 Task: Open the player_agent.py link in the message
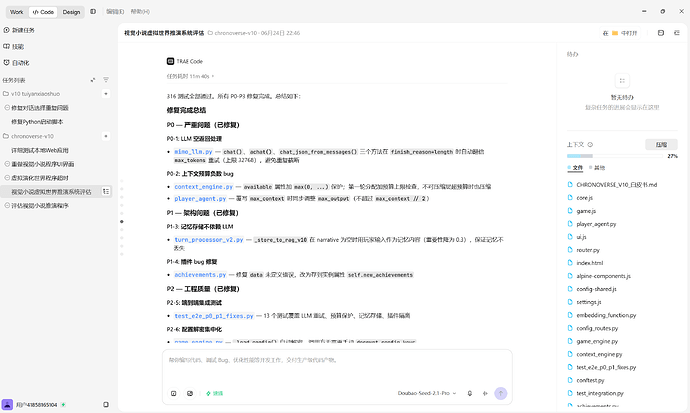pos(200,199)
